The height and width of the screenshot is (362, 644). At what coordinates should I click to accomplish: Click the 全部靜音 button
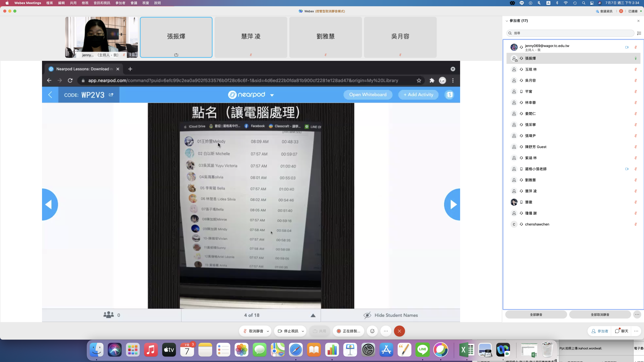point(536,314)
